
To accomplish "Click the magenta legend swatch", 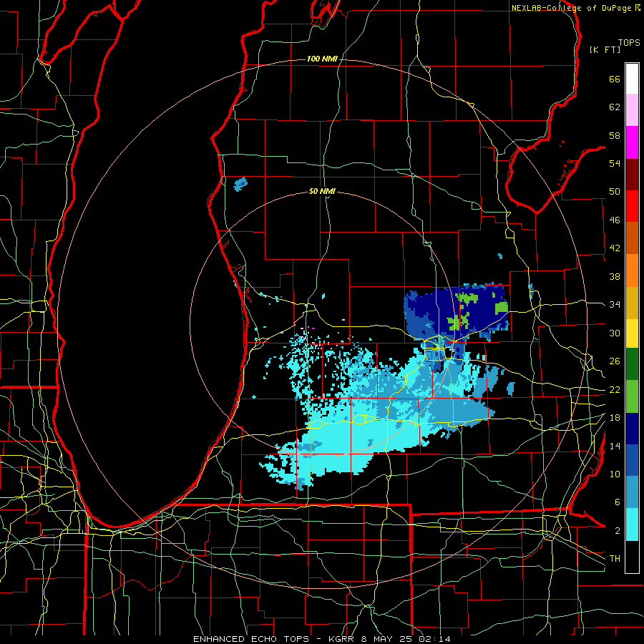I will [632, 142].
